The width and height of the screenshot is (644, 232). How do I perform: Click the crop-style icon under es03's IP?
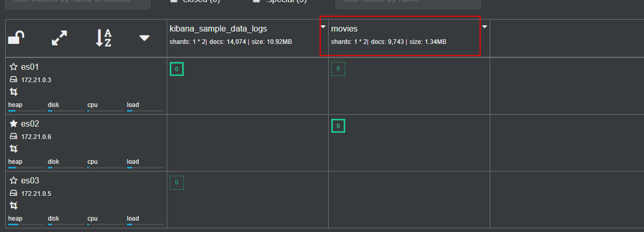tap(14, 205)
